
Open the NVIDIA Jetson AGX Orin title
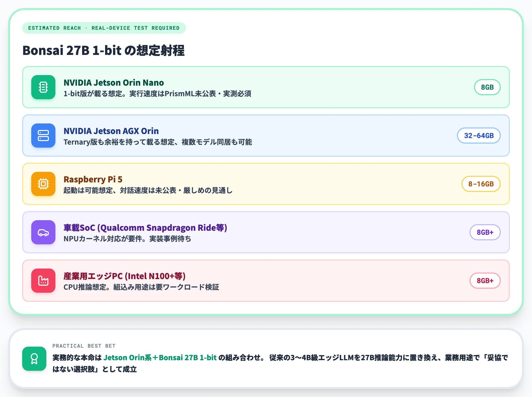coord(111,131)
